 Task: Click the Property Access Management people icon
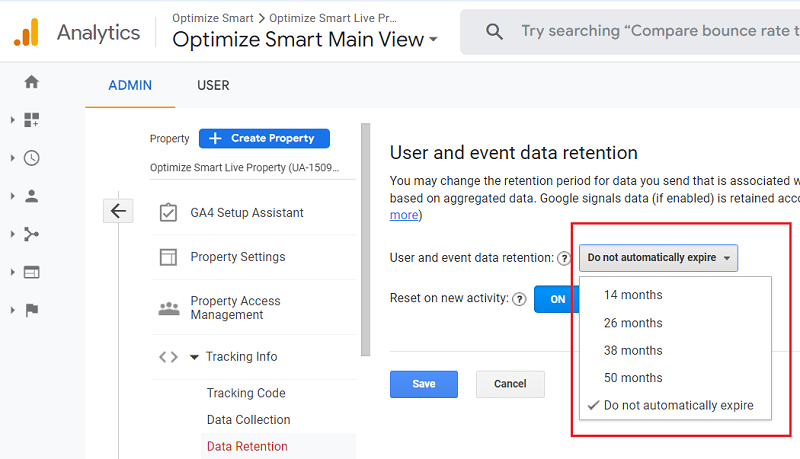pyautogui.click(x=169, y=308)
